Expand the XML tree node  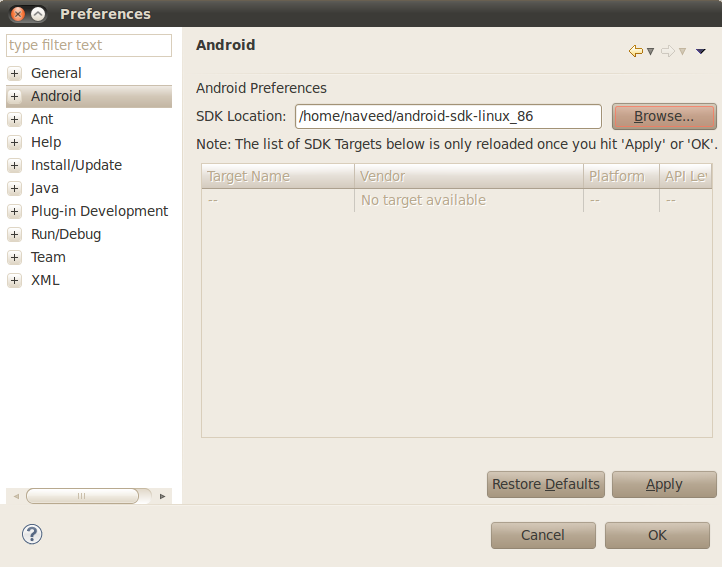(x=15, y=281)
